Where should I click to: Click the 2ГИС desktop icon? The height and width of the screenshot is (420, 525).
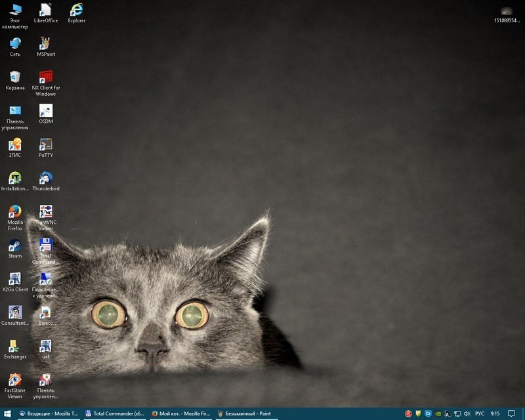tap(14, 145)
